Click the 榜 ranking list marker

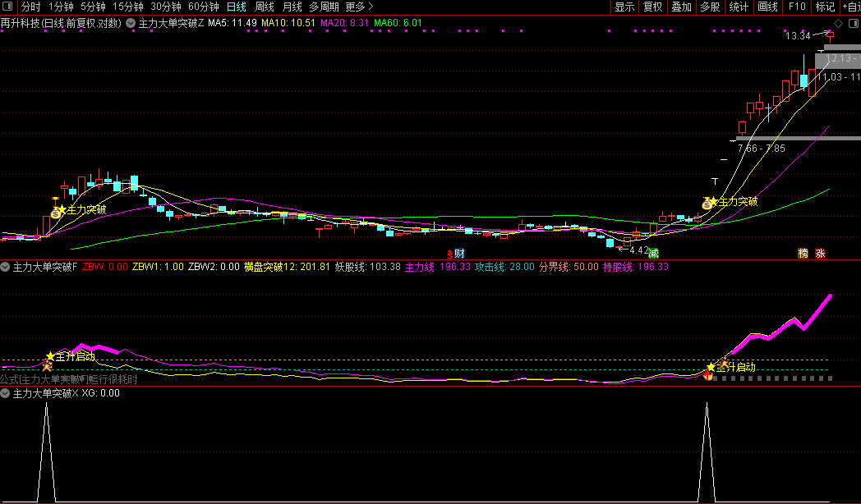click(x=803, y=254)
